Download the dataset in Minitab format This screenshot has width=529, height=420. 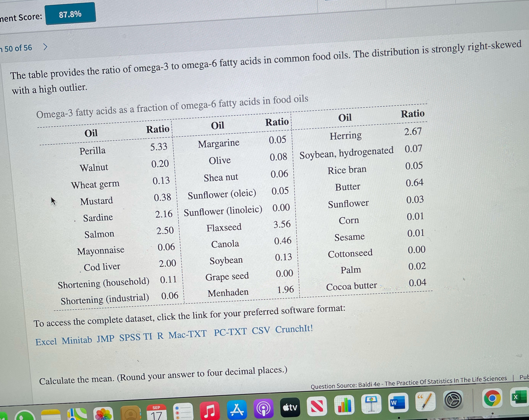pos(77,340)
